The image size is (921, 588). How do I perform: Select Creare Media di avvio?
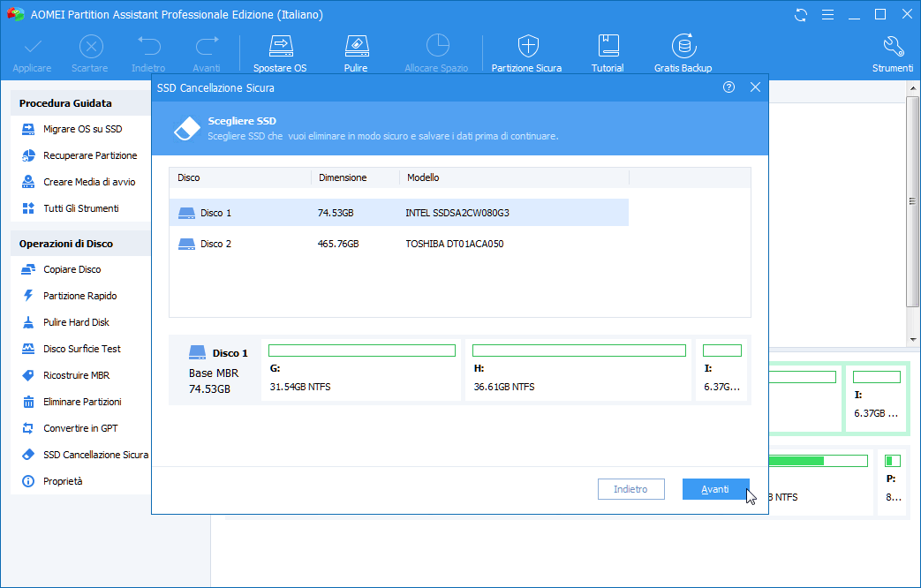tap(80, 182)
